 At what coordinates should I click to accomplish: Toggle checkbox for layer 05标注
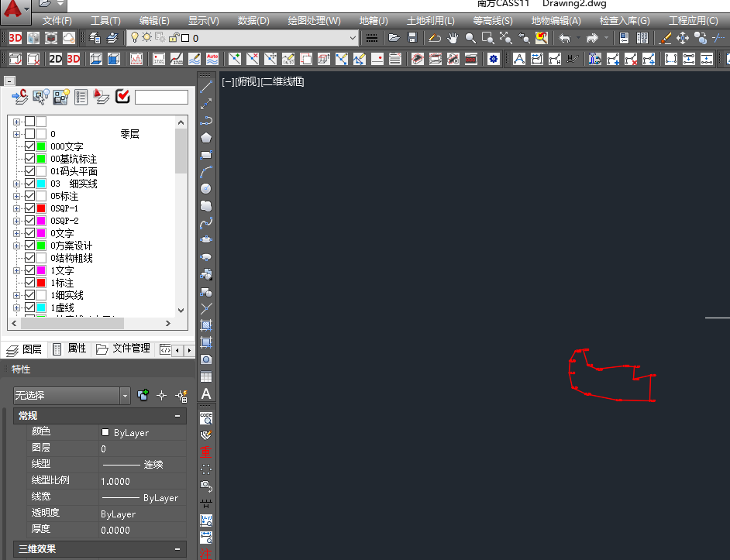point(29,196)
